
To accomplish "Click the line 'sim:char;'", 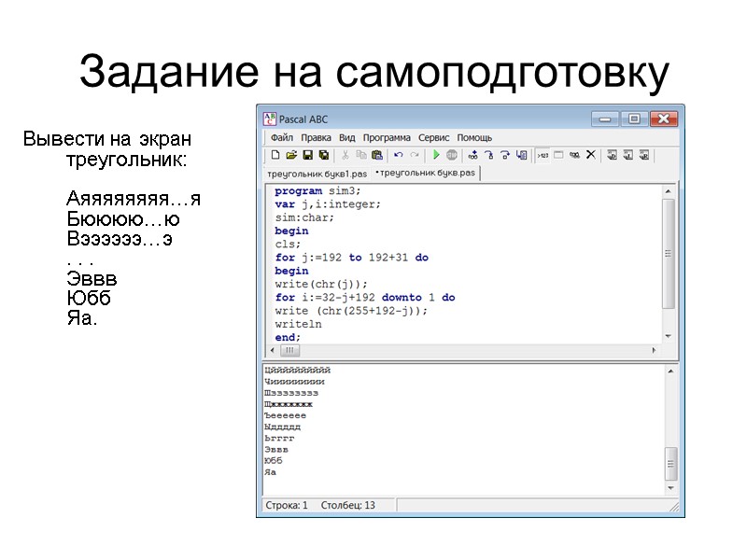I will [x=304, y=217].
